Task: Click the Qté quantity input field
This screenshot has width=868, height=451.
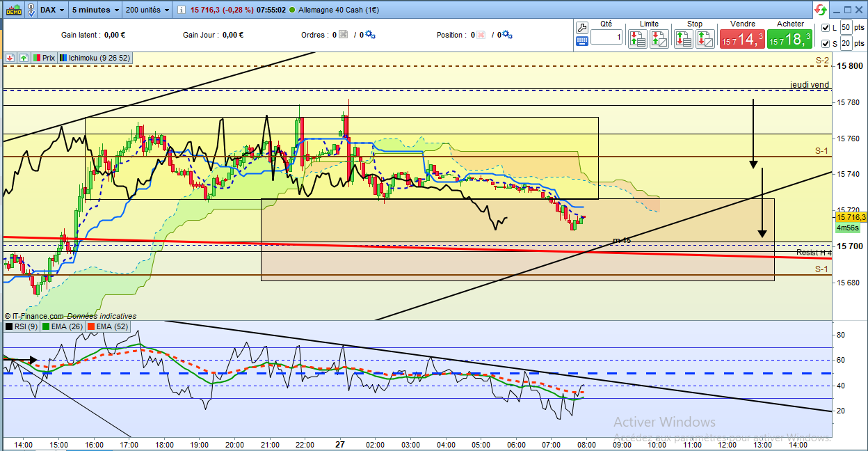Action: 606,37
